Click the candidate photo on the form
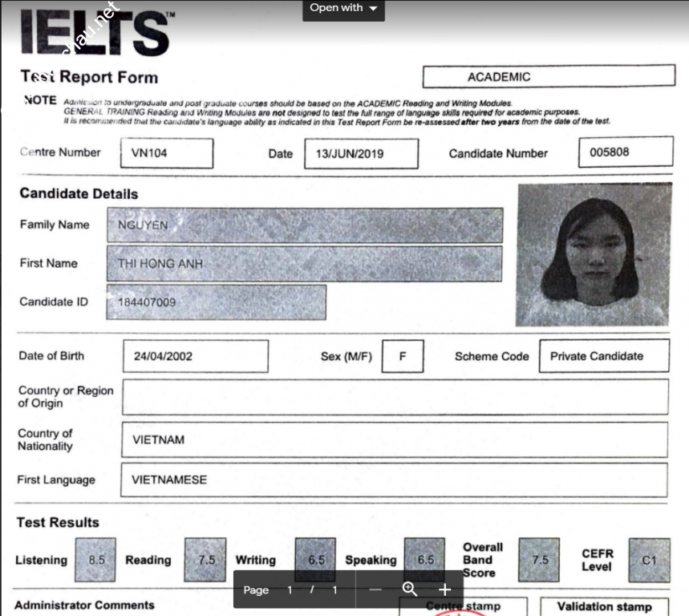 click(594, 254)
